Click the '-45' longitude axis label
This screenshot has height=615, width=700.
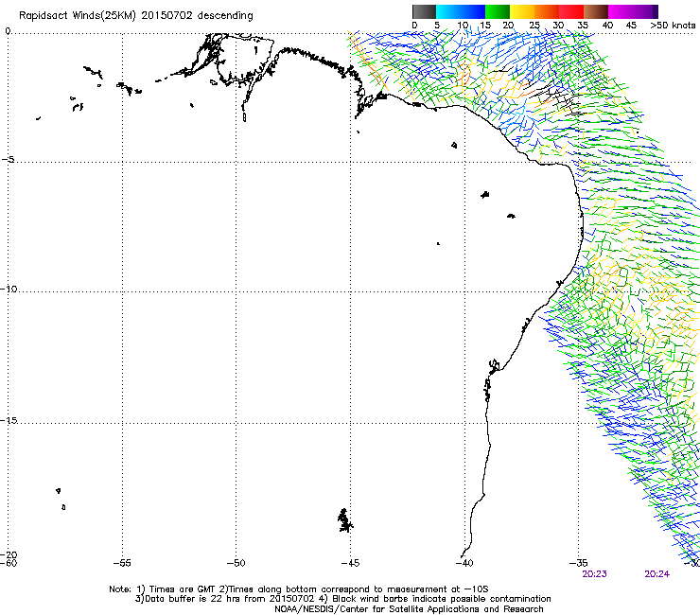click(x=350, y=563)
